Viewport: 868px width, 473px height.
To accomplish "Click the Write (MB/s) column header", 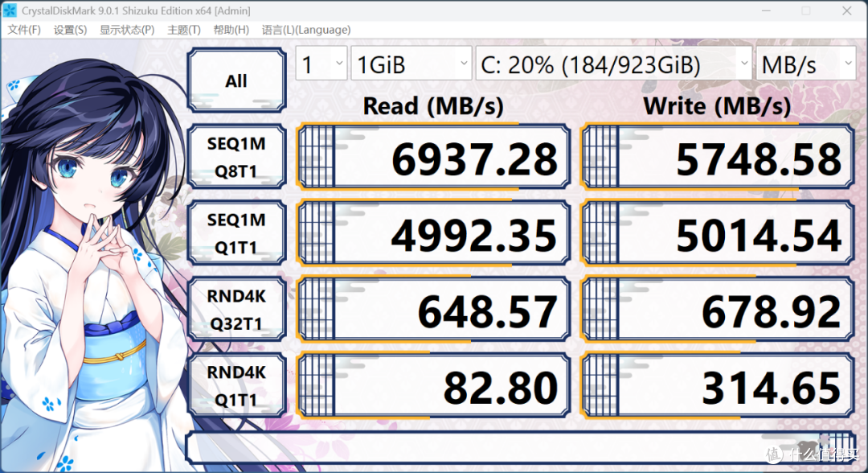I will (x=718, y=106).
